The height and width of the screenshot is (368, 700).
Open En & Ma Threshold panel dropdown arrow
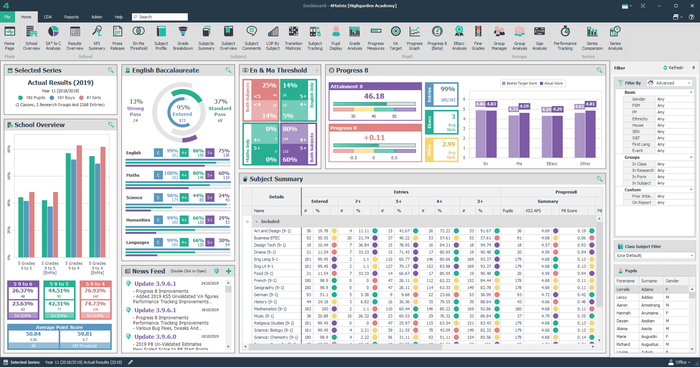coord(317,71)
